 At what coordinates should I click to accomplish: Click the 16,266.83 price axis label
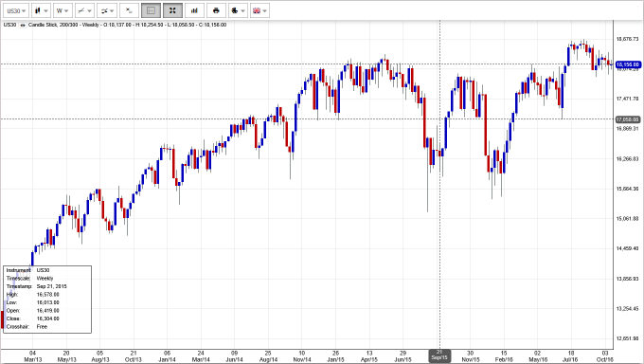(x=627, y=158)
